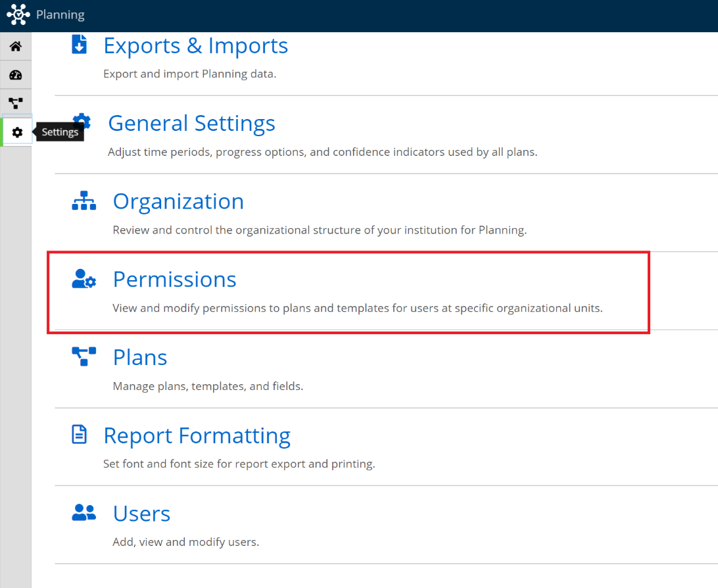Open the Permissions page
The height and width of the screenshot is (588, 718).
coord(174,279)
